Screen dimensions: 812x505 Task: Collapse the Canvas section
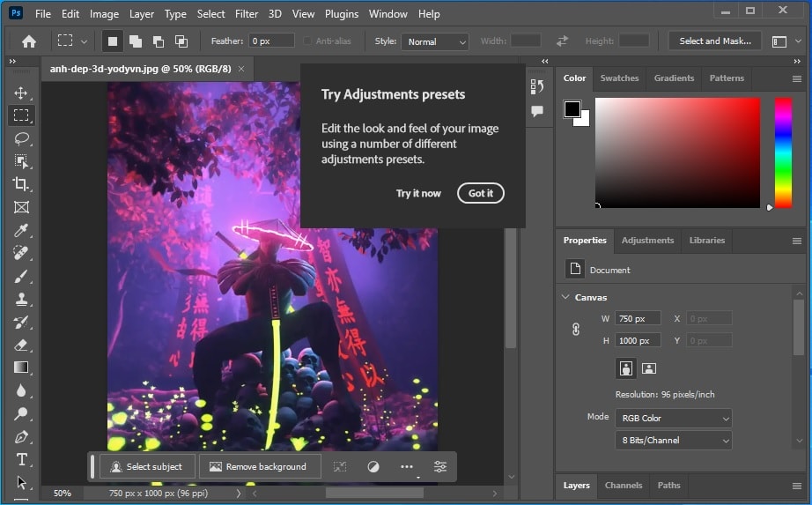pyautogui.click(x=565, y=297)
